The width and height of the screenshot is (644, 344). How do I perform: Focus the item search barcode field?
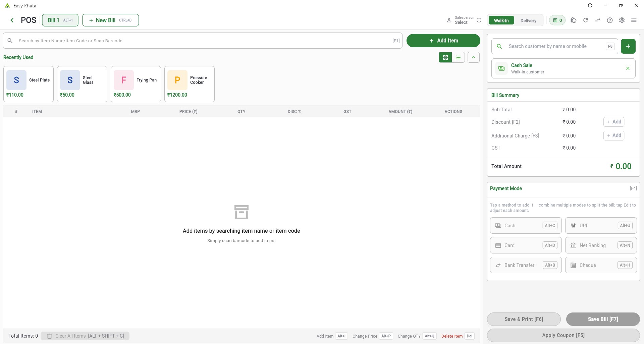click(x=203, y=41)
